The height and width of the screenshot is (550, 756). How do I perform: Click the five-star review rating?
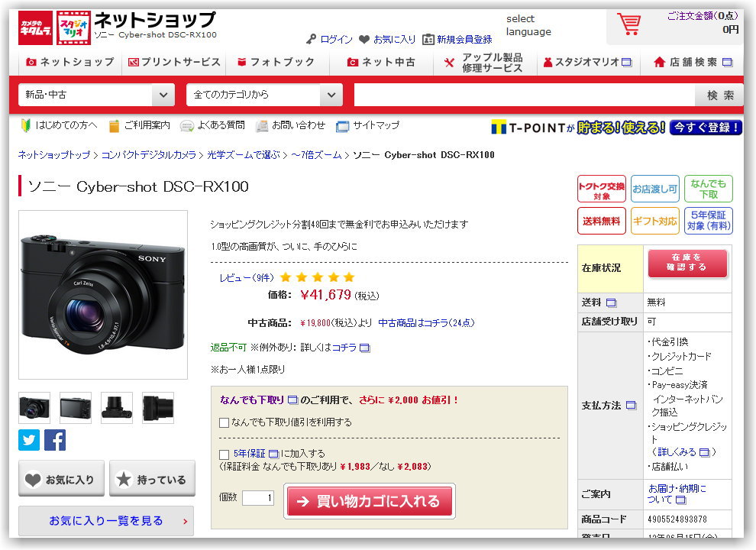(x=317, y=277)
